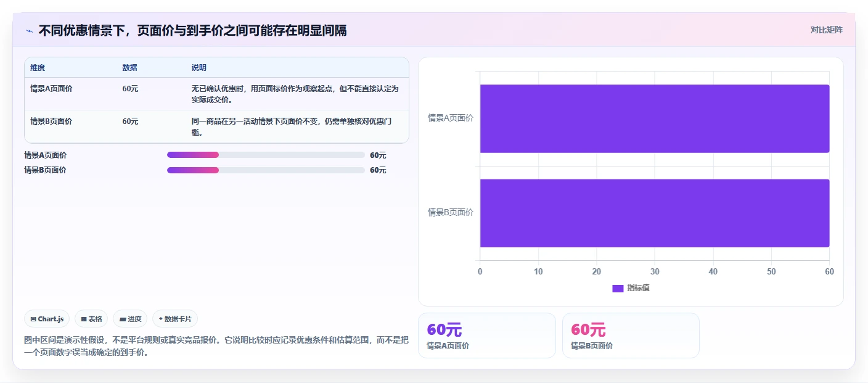The image size is (868, 383).
Task: Select the 表格 tag chip
Action: tap(91, 319)
